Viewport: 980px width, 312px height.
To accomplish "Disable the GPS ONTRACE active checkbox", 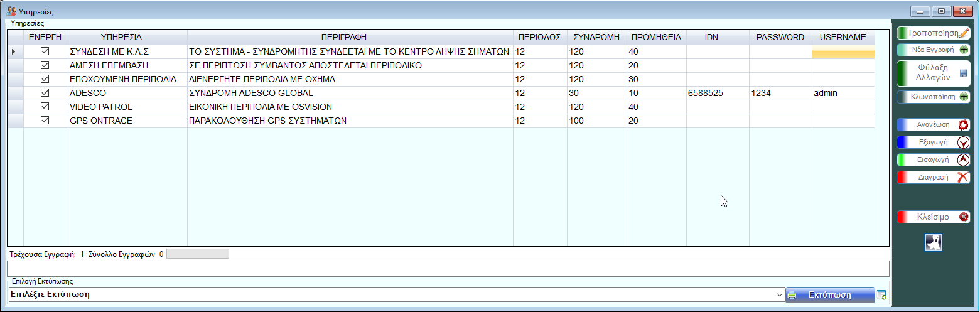I will pos(45,121).
